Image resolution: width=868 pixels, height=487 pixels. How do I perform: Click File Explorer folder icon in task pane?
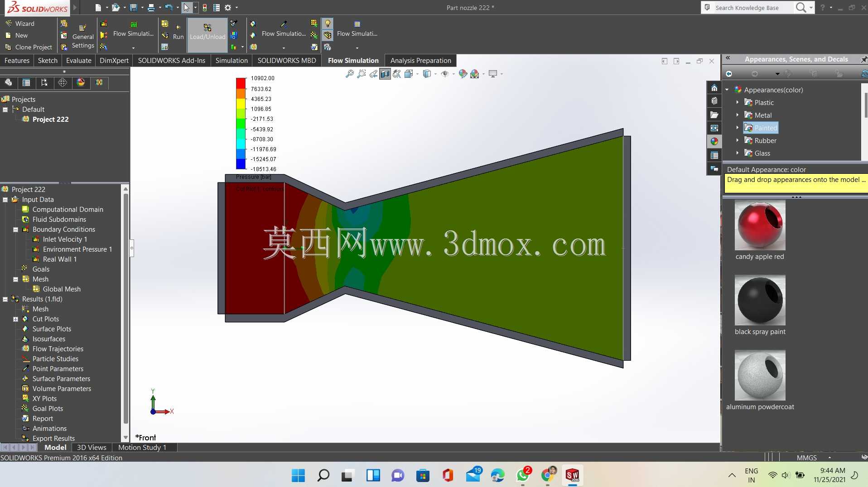(714, 115)
